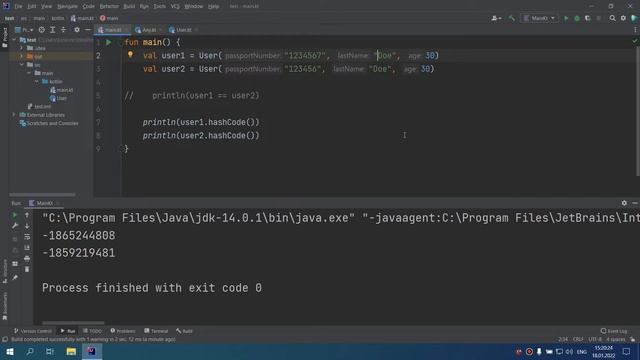The width and height of the screenshot is (640, 360).
Task: Hide the Run panel with the minus icon
Action: (x=635, y=203)
